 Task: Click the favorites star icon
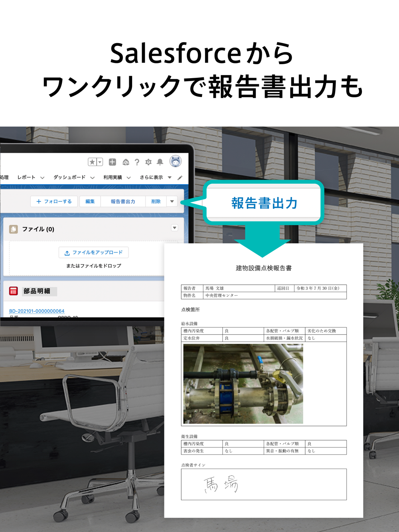(x=92, y=162)
